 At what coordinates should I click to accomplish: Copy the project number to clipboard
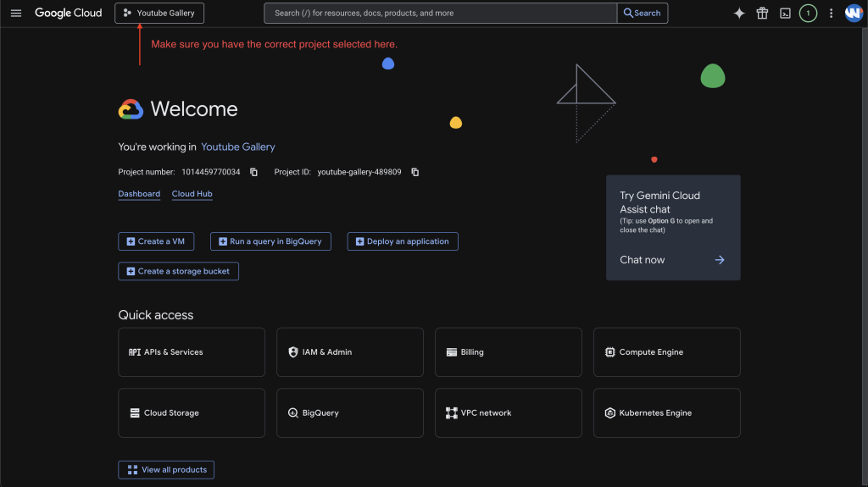[253, 172]
